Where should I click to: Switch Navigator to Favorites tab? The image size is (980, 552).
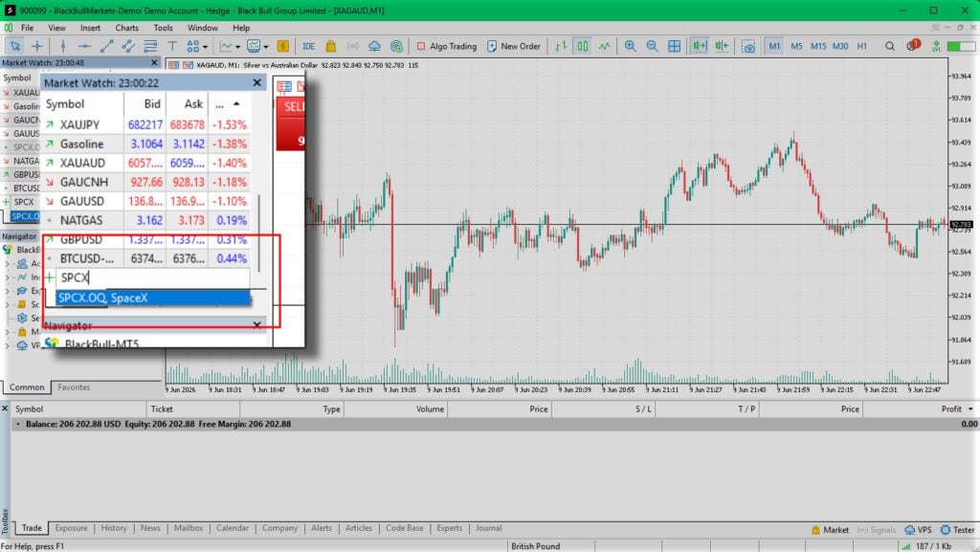pyautogui.click(x=74, y=387)
